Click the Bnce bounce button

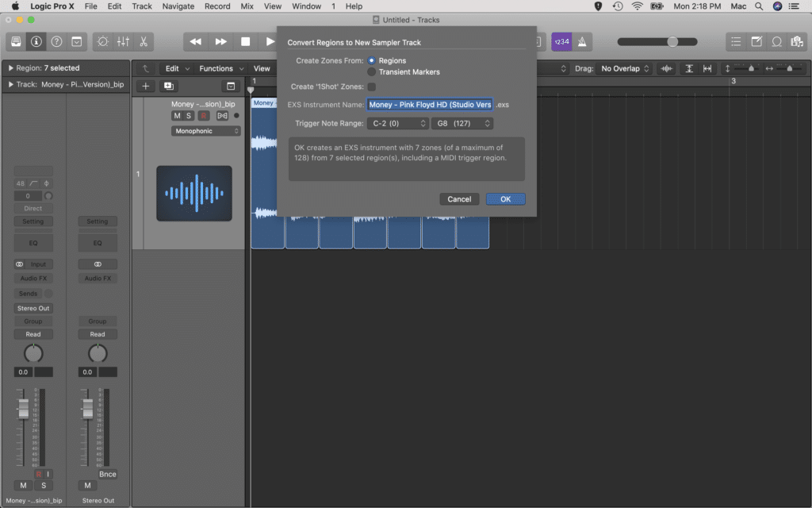[x=108, y=474]
